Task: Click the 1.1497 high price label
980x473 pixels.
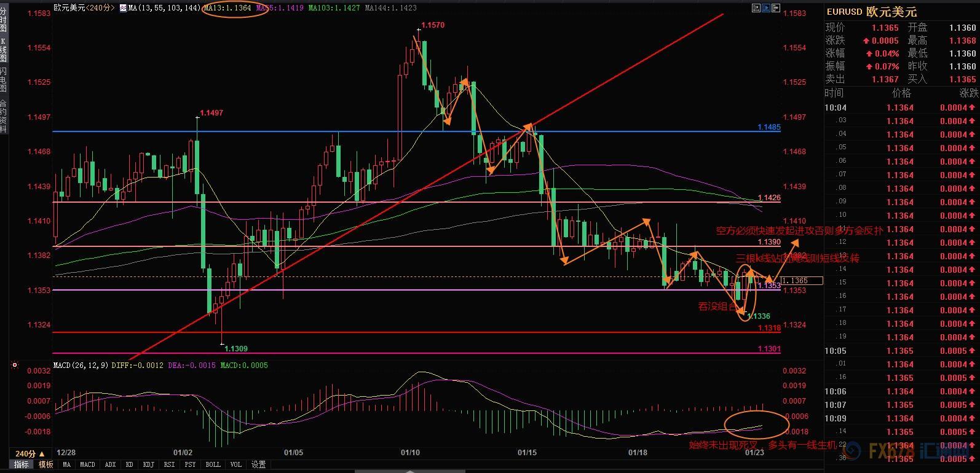Action: click(211, 113)
